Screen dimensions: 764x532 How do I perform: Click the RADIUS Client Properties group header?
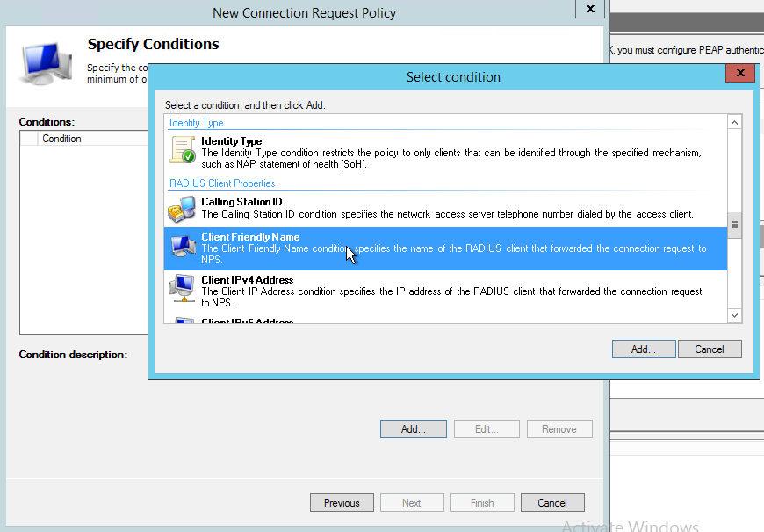[x=222, y=183]
